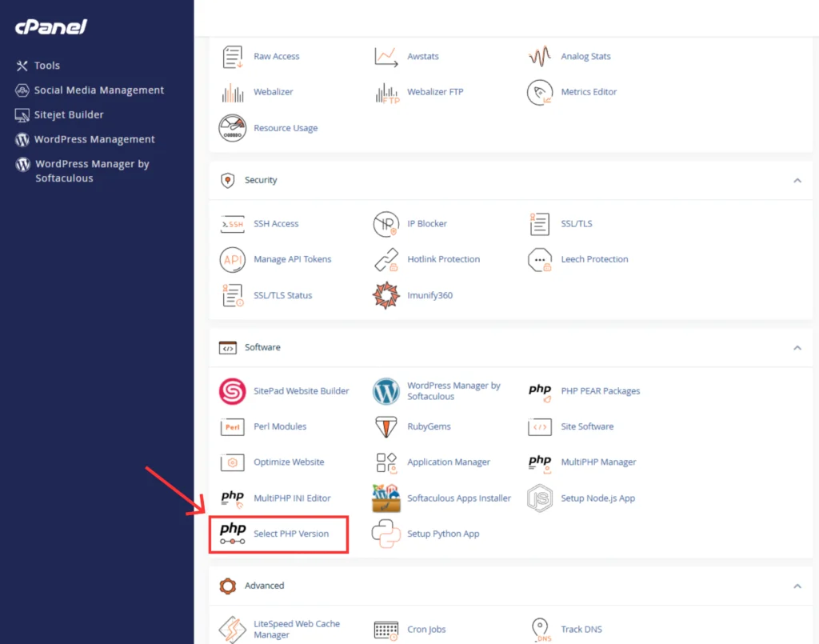Click the Software code-window header icon

[227, 348]
